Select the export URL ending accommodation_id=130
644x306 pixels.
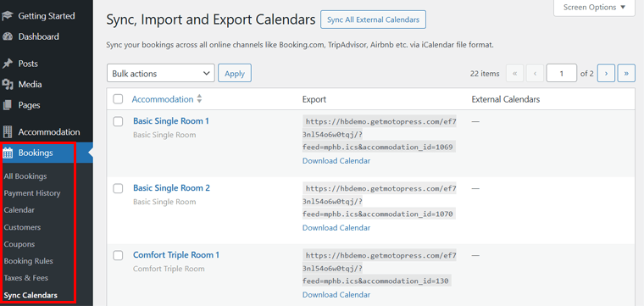click(380, 268)
